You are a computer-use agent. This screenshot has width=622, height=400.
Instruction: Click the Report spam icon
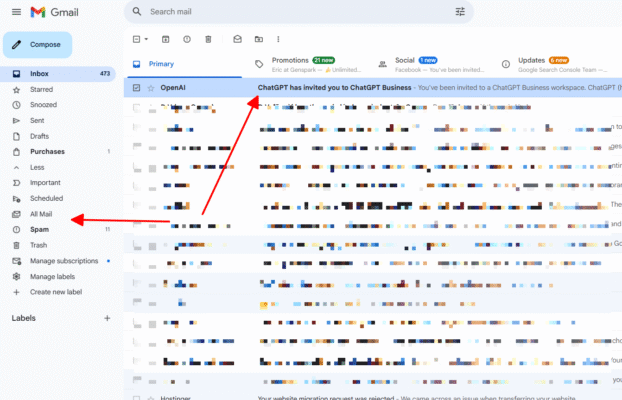186,39
